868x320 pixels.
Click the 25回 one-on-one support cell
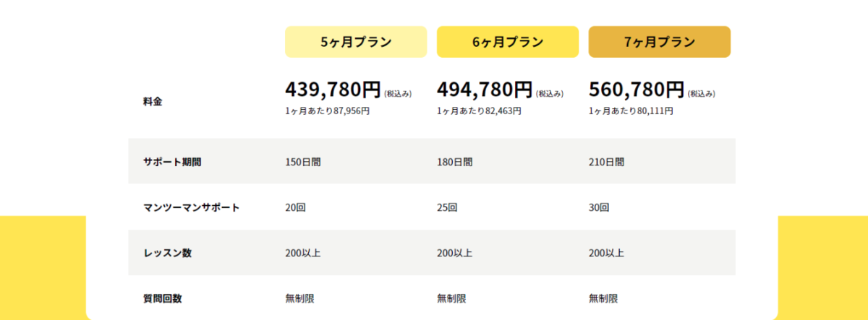(447, 207)
